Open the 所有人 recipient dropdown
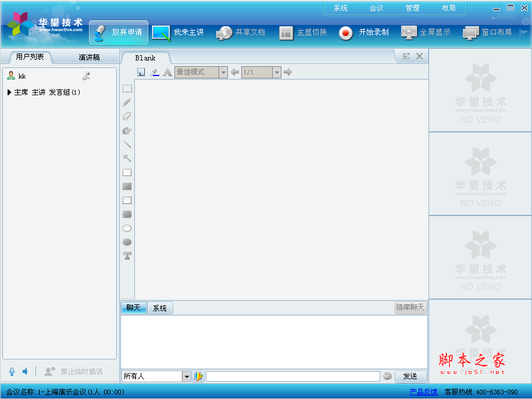 point(187,376)
